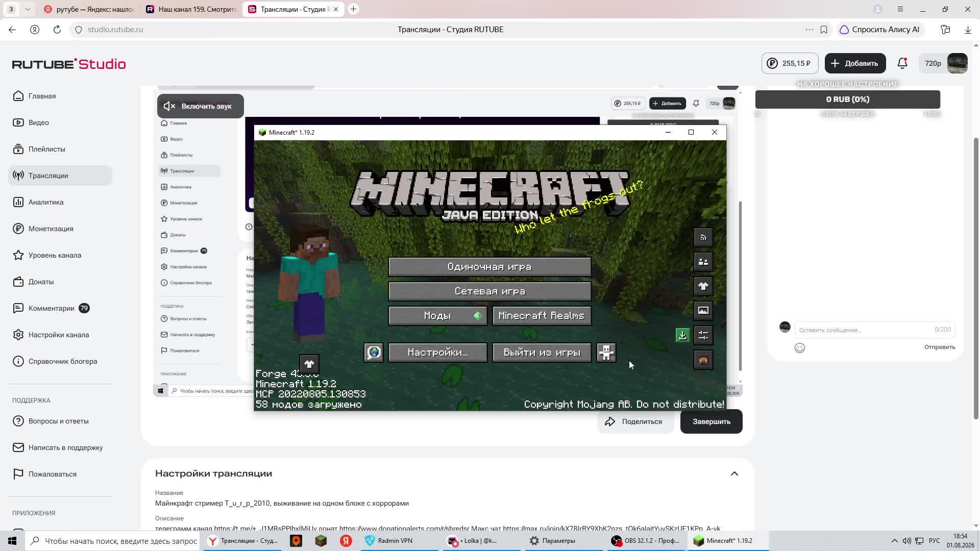The height and width of the screenshot is (551, 980).
Task: Open a new browser tab
Action: pos(353,9)
